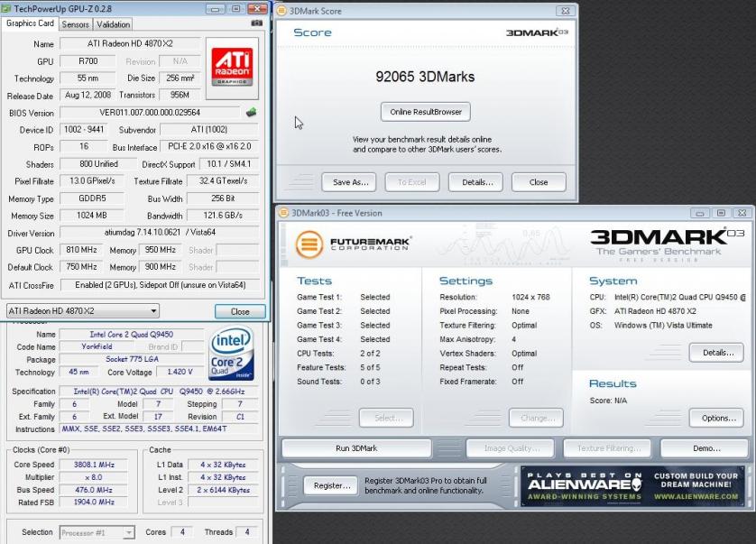Click the Instructions list MMX, SSE, SSE2

[159, 429]
